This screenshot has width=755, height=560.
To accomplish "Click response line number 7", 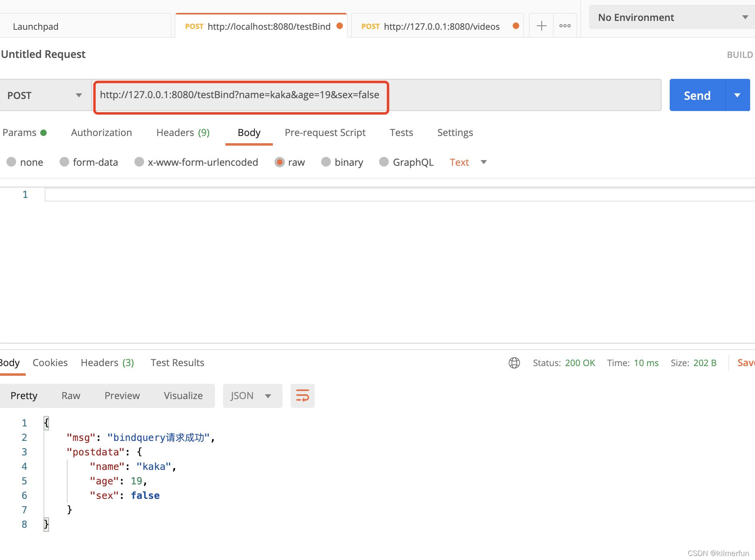I will 24,510.
